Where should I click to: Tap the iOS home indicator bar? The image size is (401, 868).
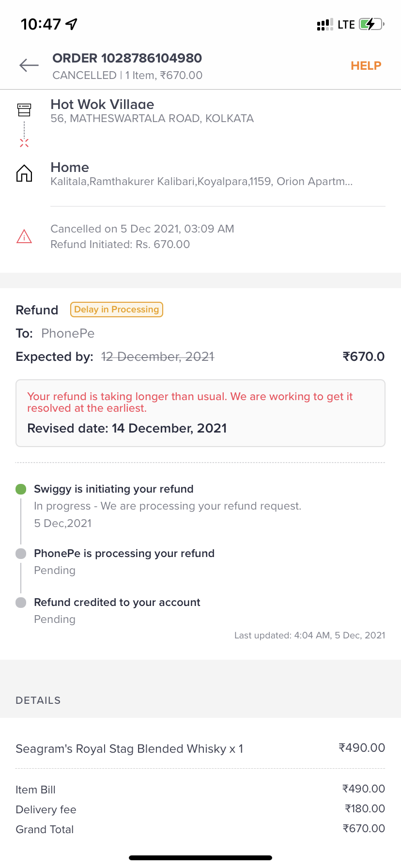[200, 857]
